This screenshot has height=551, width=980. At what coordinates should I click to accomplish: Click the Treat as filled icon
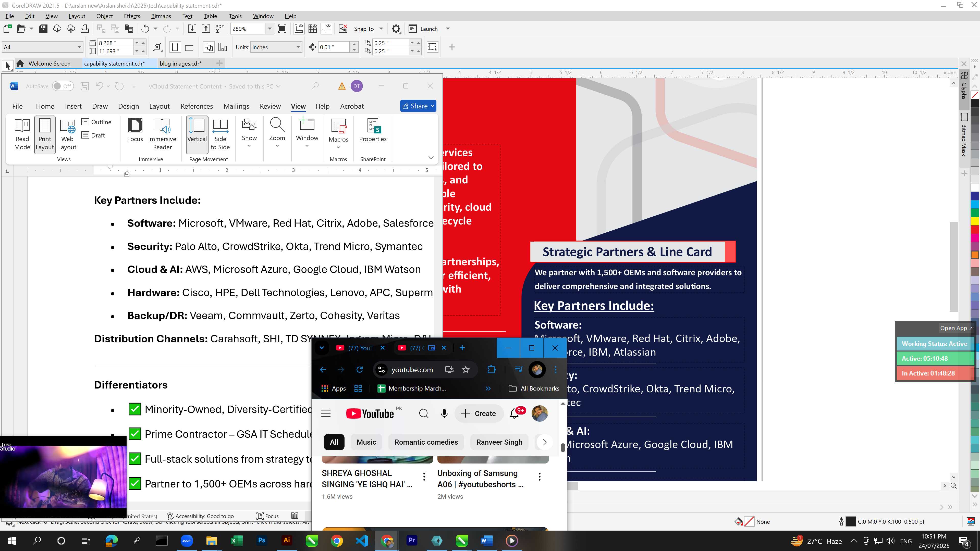click(x=432, y=47)
